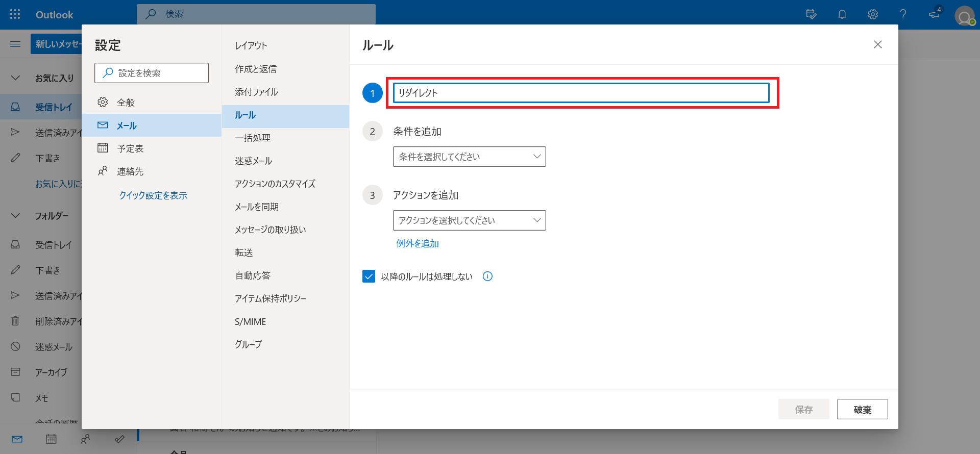Click クイック設定を表示 link

[x=153, y=196]
